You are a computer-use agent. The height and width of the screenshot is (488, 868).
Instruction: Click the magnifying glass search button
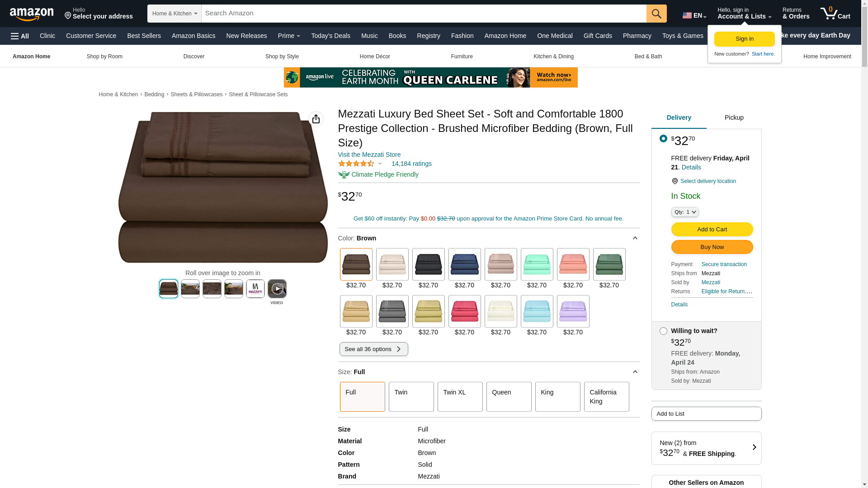656,14
